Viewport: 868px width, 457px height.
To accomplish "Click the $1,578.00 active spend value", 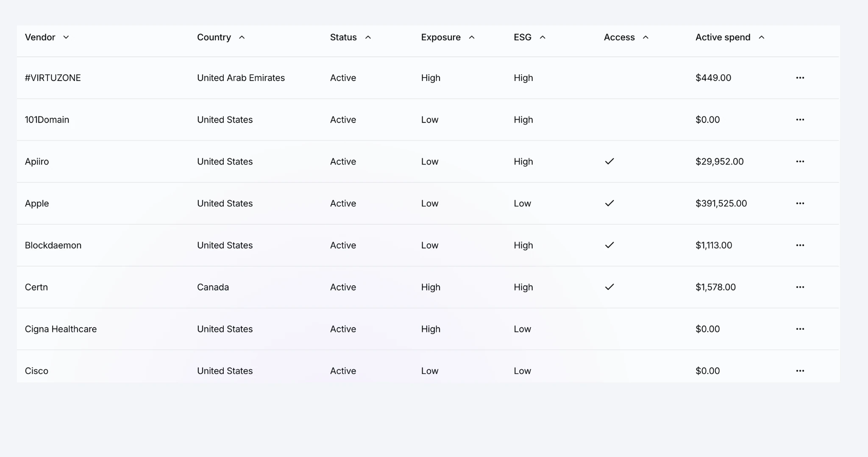I will pyautogui.click(x=716, y=287).
